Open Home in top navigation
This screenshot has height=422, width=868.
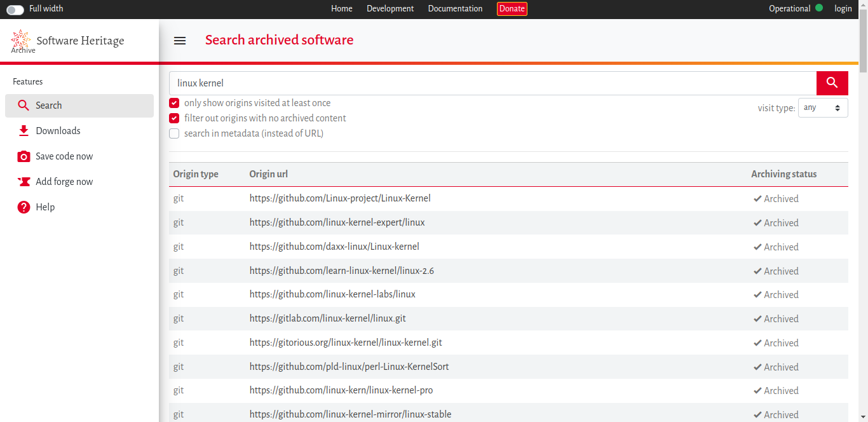tap(342, 8)
